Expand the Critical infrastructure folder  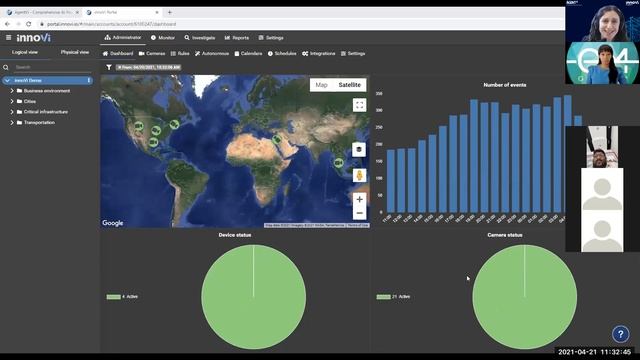pyautogui.click(x=12, y=111)
